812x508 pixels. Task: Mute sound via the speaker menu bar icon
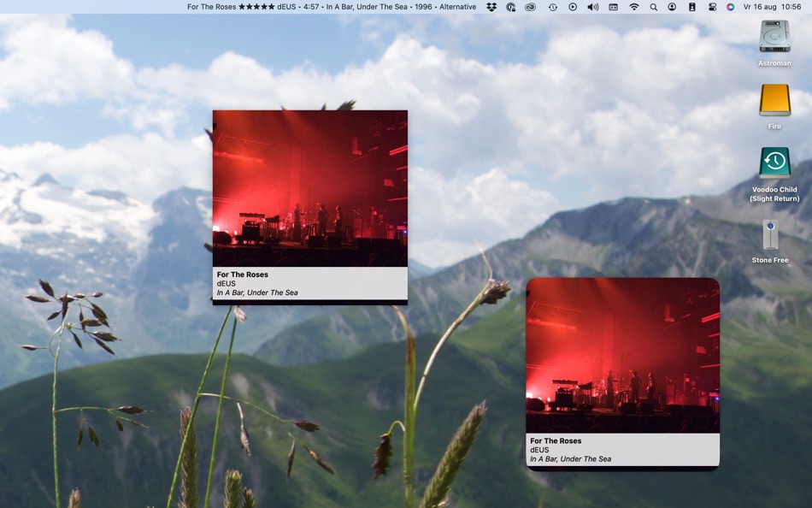point(592,6)
